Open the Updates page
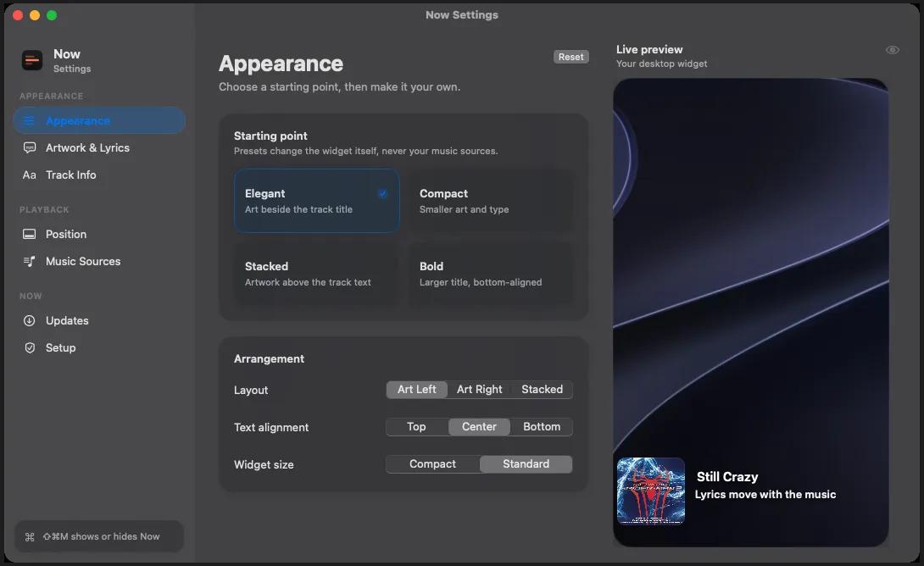Image resolution: width=924 pixels, height=566 pixels. (99, 321)
